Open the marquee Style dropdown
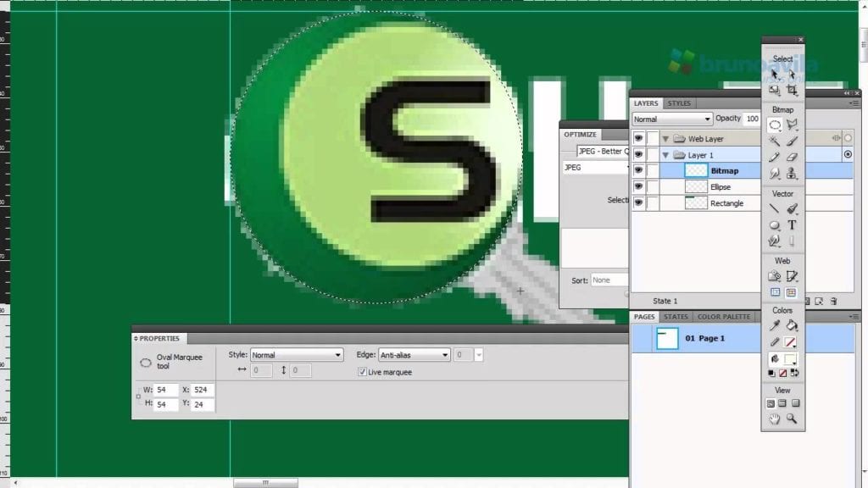The height and width of the screenshot is (488, 868). (x=297, y=355)
